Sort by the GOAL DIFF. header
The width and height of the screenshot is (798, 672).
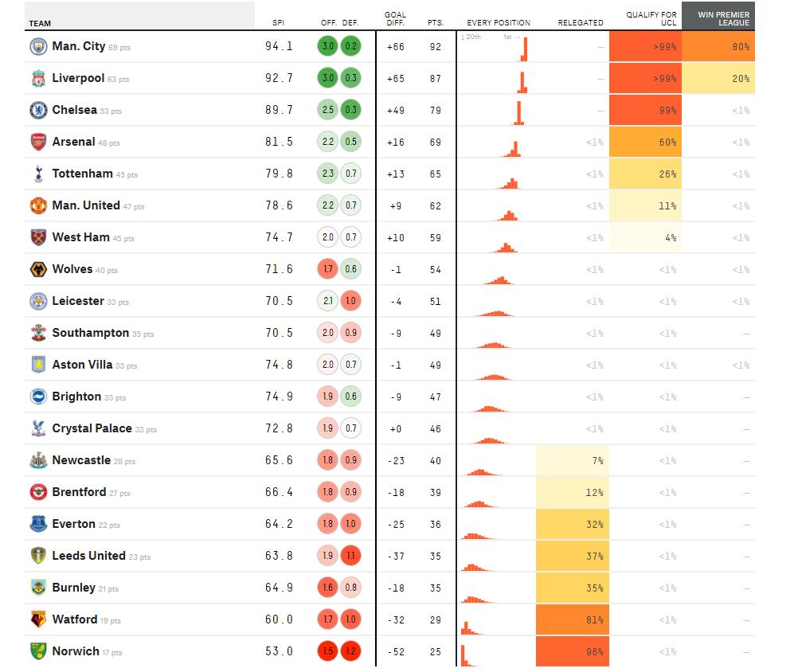[396, 19]
